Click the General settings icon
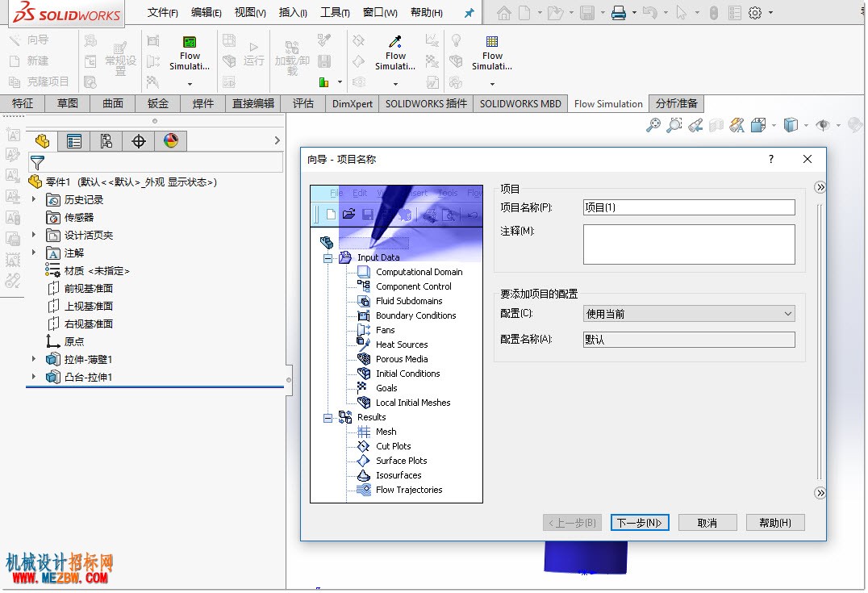868x593 pixels. coord(120,58)
